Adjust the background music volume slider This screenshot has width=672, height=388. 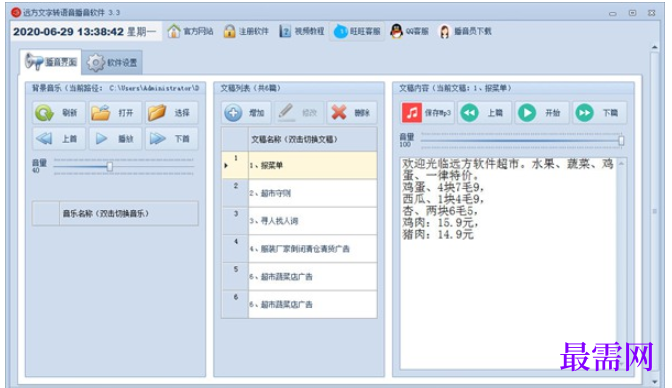click(x=110, y=166)
